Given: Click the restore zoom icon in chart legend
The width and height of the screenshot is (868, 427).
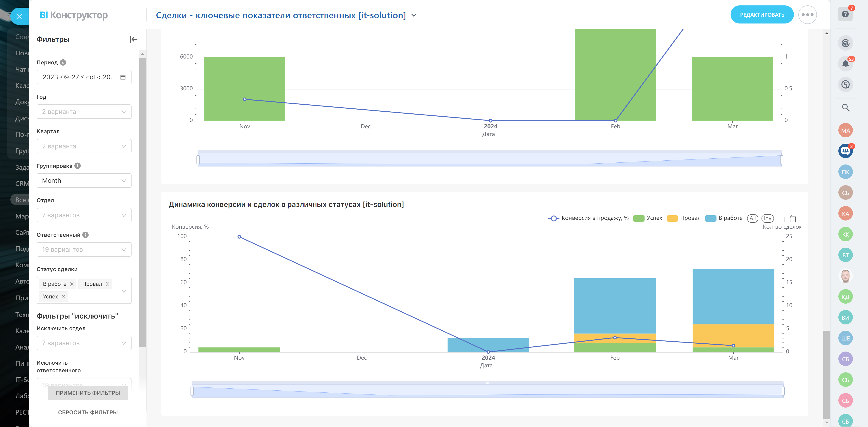Looking at the screenshot, I should (793, 218).
